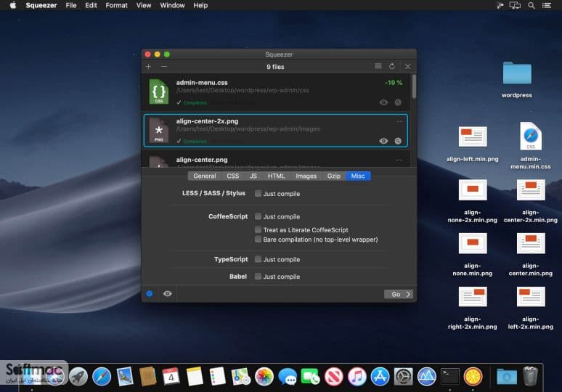Open the View menu
Viewport: 562px width, 392px height.
[x=143, y=5]
